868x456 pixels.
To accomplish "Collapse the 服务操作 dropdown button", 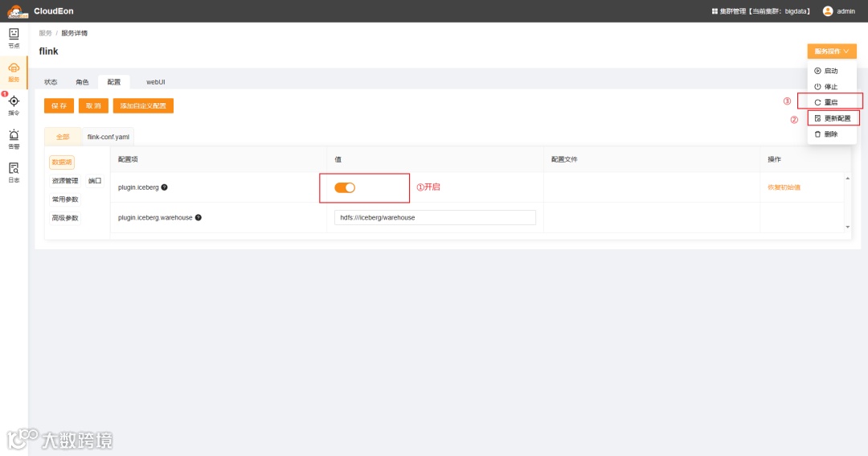I will click(832, 51).
